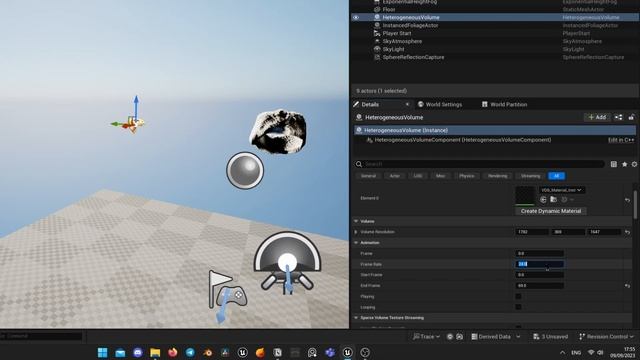Open the Revision Control menu

(606, 337)
